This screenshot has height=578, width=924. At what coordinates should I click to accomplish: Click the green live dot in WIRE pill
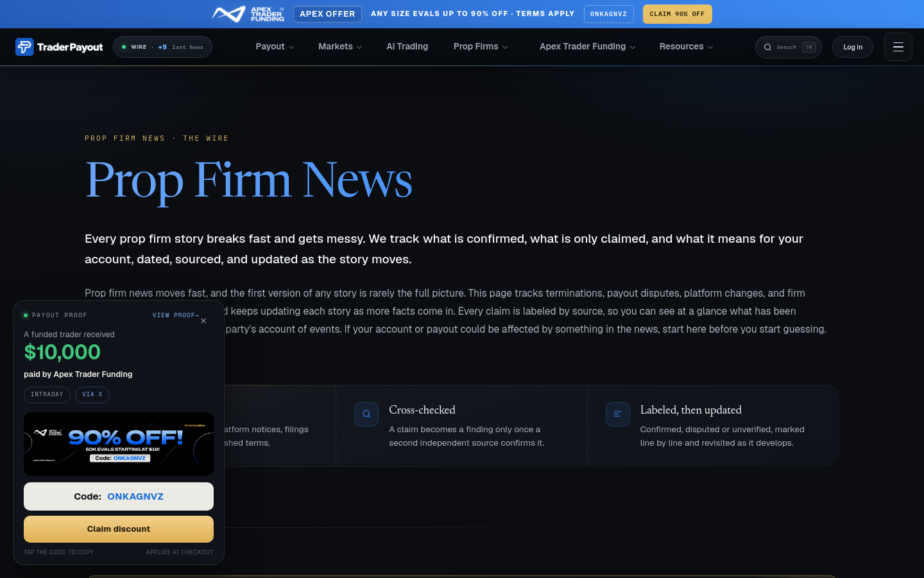(x=124, y=47)
